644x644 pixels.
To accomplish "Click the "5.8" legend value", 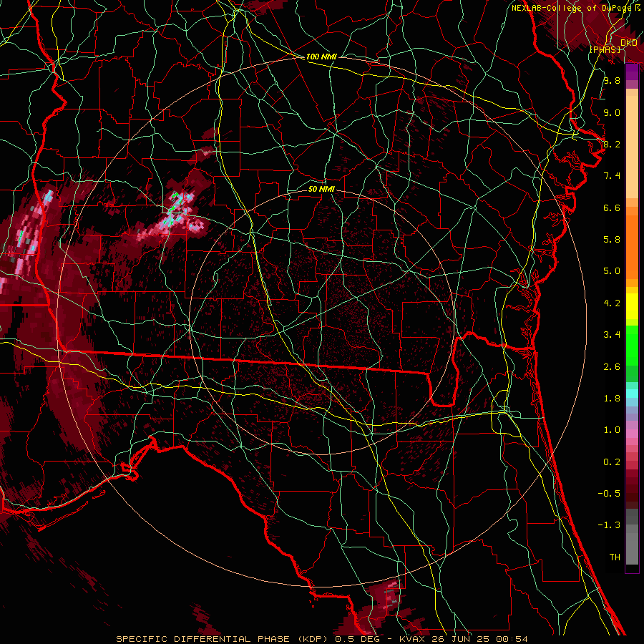I will click(x=612, y=240).
